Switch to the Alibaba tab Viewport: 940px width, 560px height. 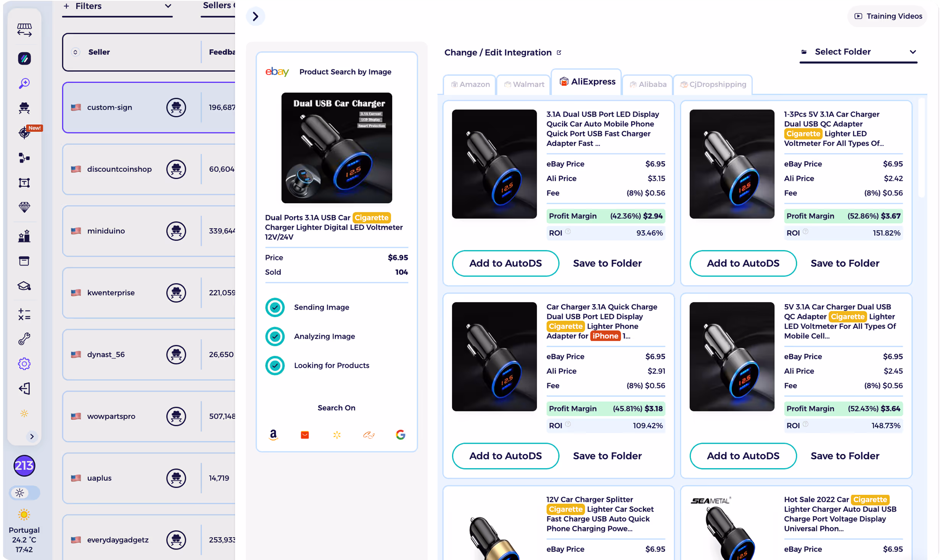pos(648,84)
